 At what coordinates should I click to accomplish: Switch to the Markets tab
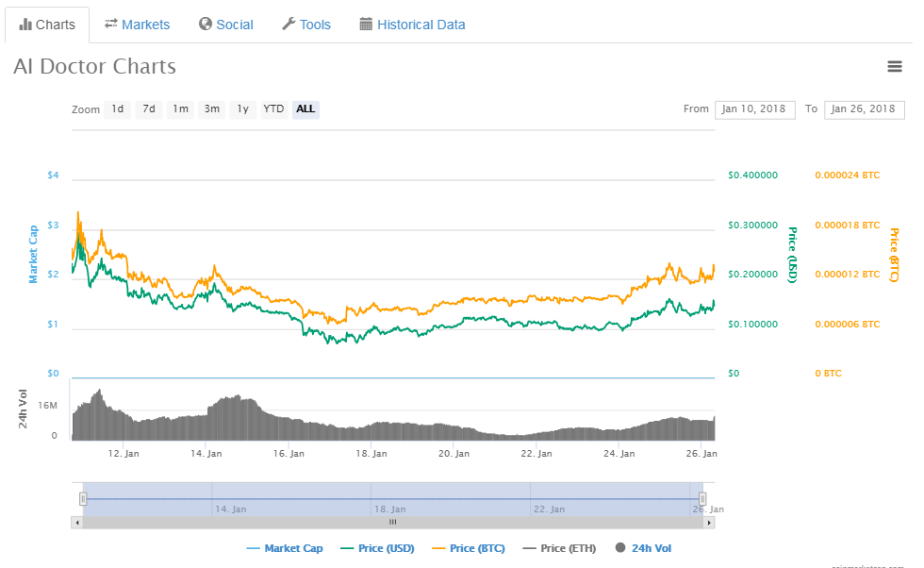tap(138, 25)
